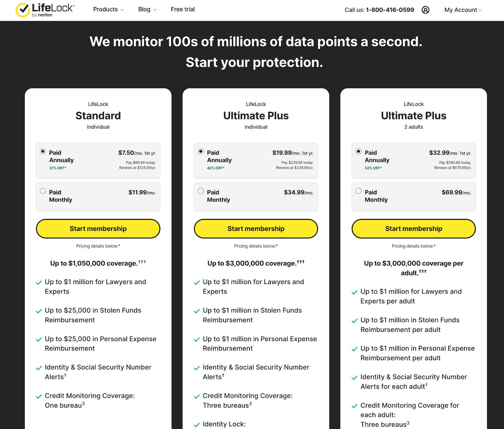This screenshot has width=504, height=429.
Task: Click checkmark icon beside Standard Stolen Funds Reimbursement
Action: tap(39, 311)
